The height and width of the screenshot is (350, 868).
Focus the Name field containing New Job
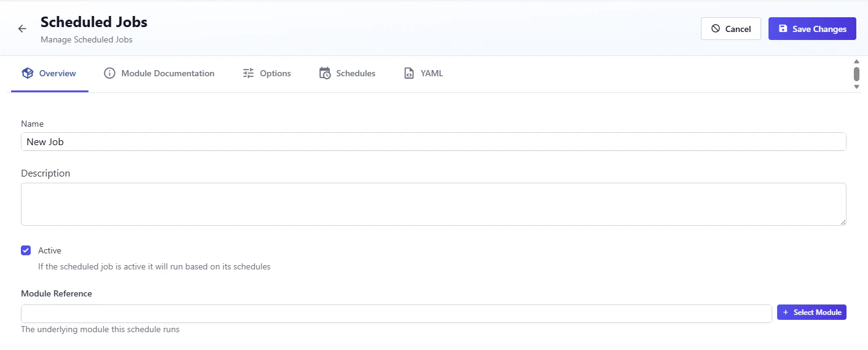434,141
